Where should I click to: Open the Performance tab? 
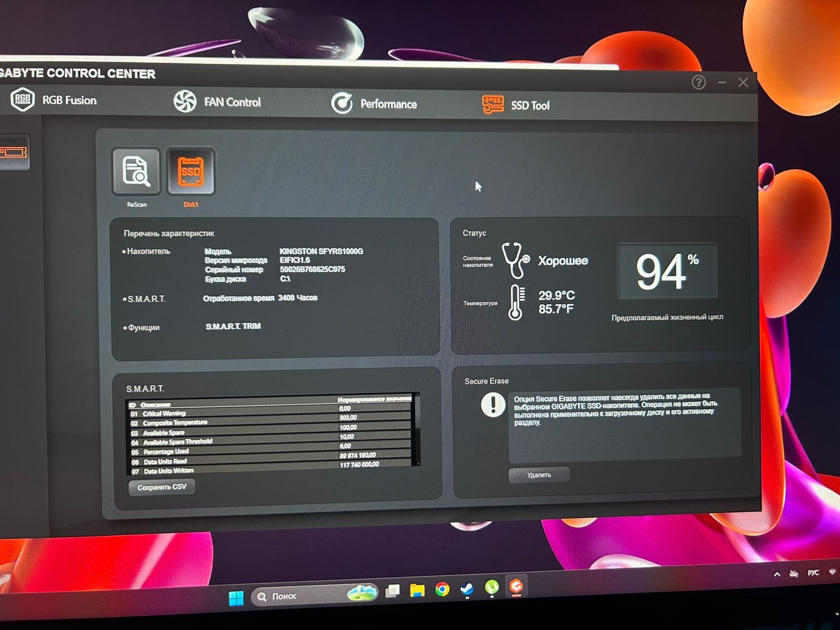pos(374,103)
